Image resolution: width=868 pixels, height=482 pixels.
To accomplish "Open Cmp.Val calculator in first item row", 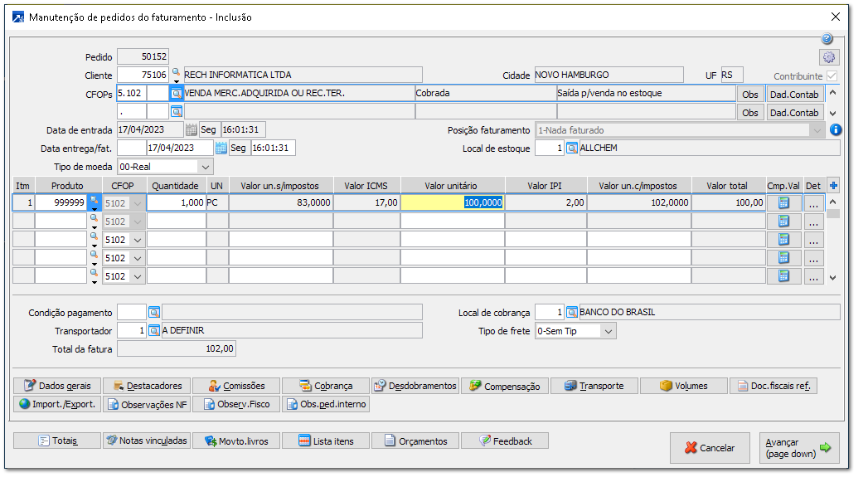I will point(783,202).
